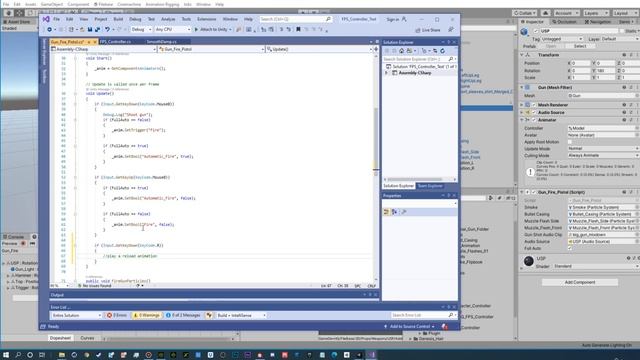
Task: Click the Save All icon in Visual Studio toolbar
Action: coord(98,29)
